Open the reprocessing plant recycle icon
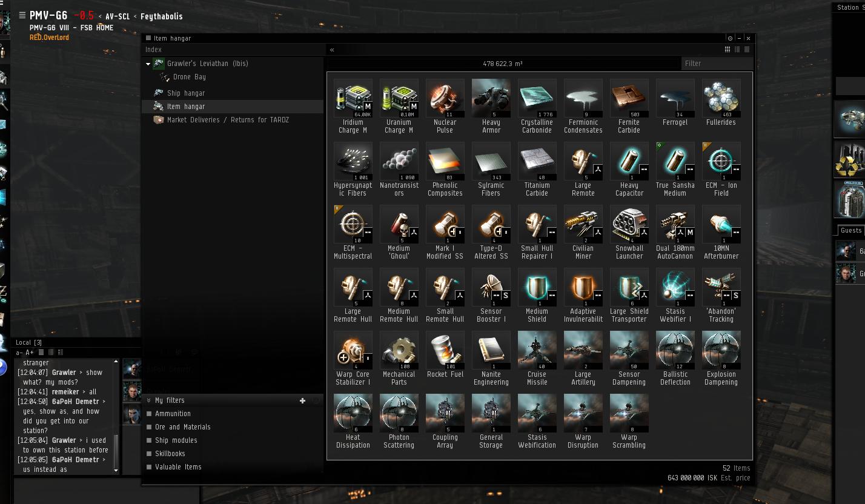Screen dimensions: 865x504 pos(850,160)
